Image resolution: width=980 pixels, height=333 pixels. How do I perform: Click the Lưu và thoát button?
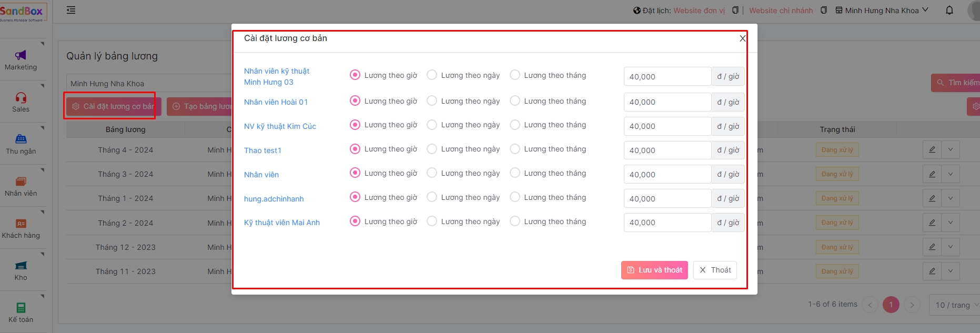point(654,270)
